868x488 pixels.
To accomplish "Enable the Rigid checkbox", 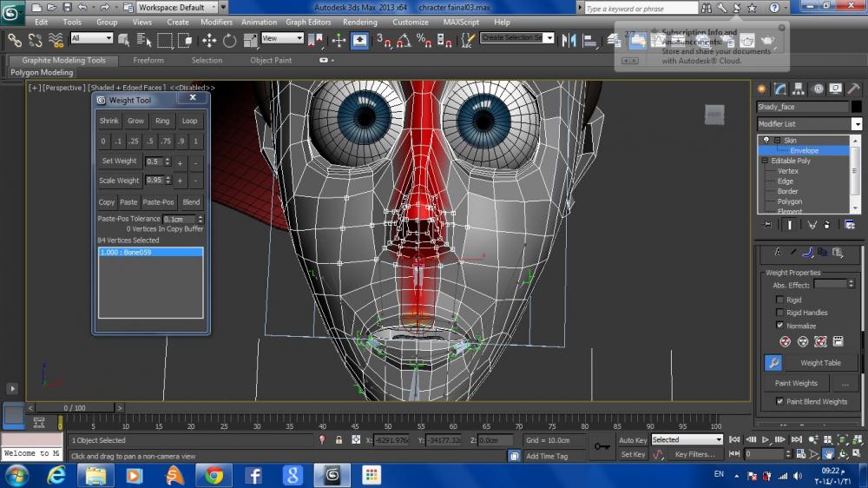I will pyautogui.click(x=779, y=300).
